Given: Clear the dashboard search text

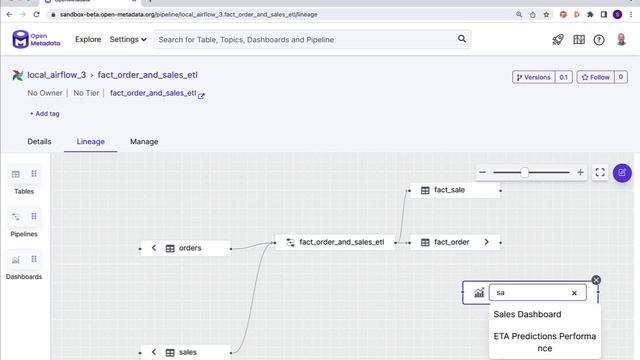Looking at the screenshot, I should point(574,293).
